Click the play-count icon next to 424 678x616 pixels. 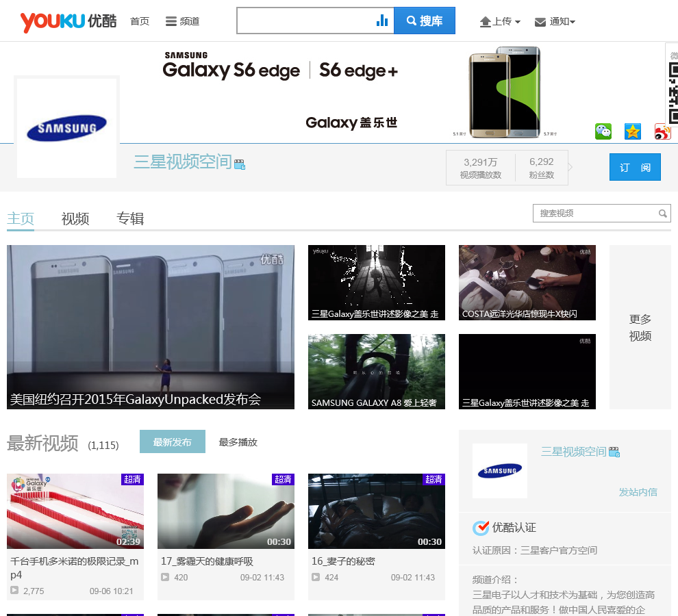pyautogui.click(x=316, y=577)
